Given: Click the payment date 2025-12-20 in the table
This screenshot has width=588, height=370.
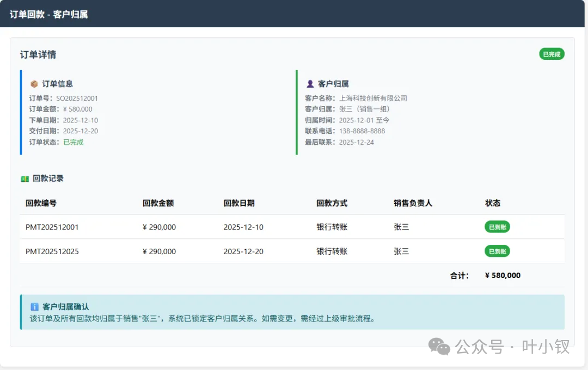Looking at the screenshot, I should tap(243, 251).
